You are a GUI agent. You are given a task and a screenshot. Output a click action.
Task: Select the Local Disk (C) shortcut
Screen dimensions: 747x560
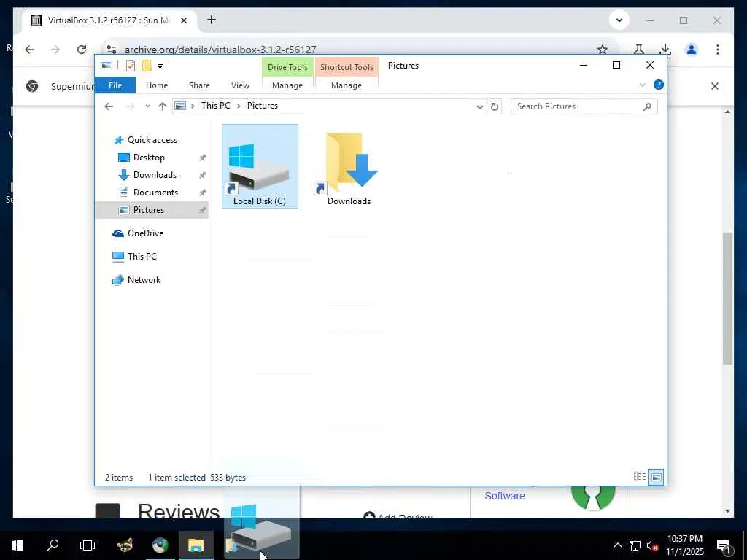pyautogui.click(x=260, y=167)
